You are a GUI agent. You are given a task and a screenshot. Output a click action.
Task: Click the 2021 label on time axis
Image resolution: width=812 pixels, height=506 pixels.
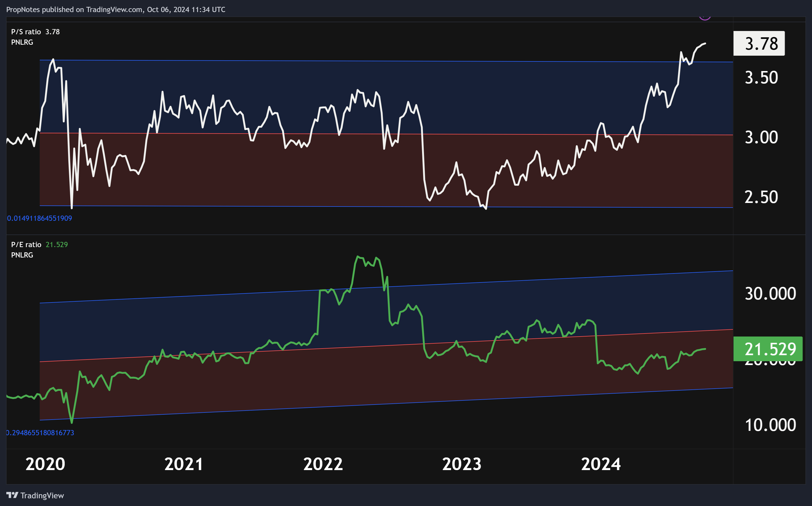184,464
